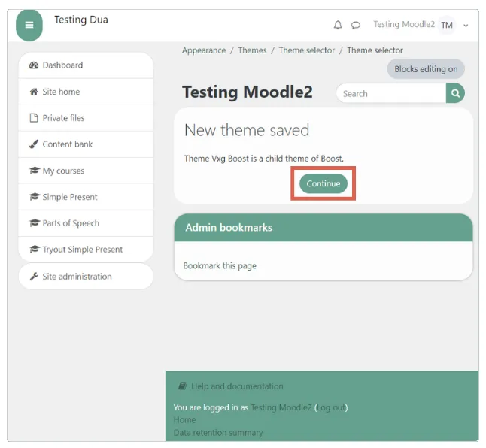Click the Private files document icon
486x448 pixels.
[x=34, y=118]
